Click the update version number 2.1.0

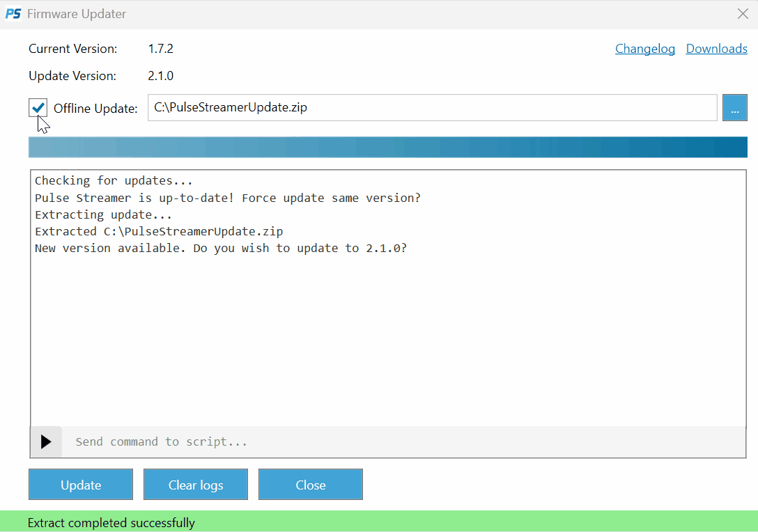[x=160, y=76]
